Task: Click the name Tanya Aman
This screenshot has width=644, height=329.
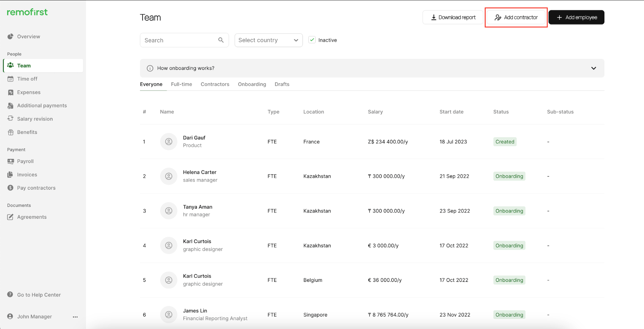Action: (198, 207)
